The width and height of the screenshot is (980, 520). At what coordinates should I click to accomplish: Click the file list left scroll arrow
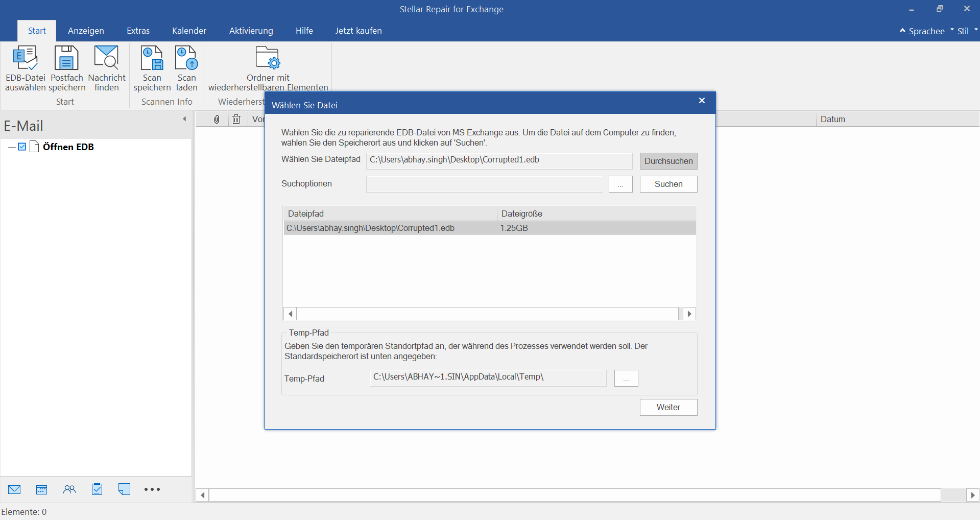tap(290, 314)
